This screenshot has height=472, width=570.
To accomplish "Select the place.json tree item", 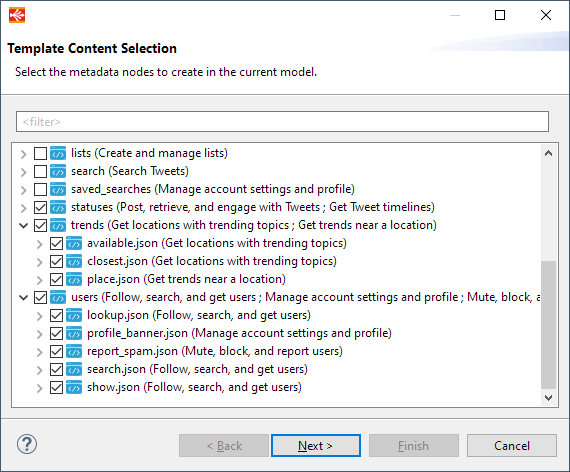I will (186, 279).
